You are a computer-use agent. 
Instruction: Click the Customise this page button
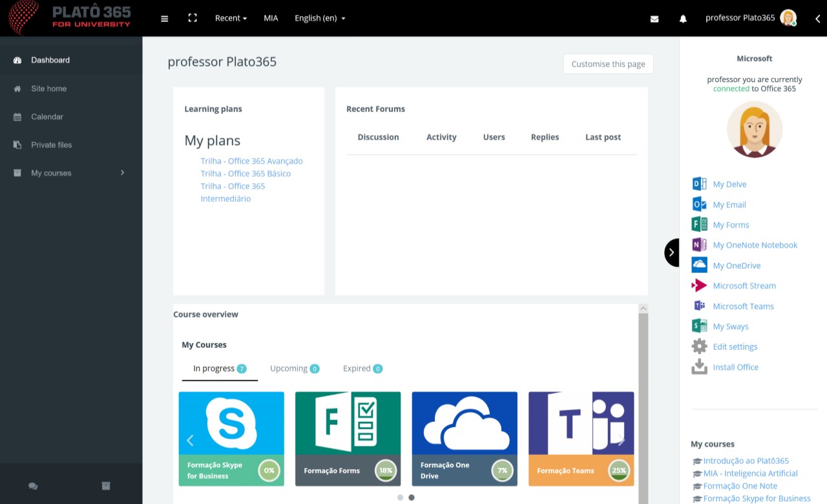[x=608, y=64]
